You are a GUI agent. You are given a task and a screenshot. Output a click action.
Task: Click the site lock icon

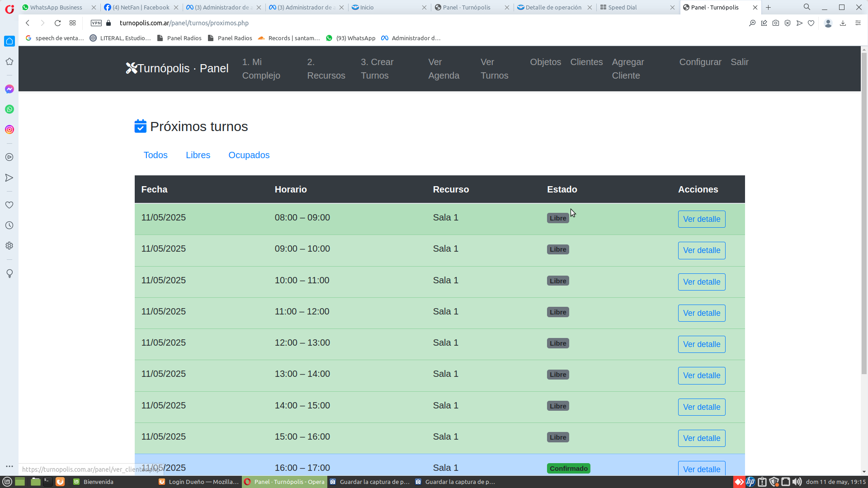coord(108,23)
